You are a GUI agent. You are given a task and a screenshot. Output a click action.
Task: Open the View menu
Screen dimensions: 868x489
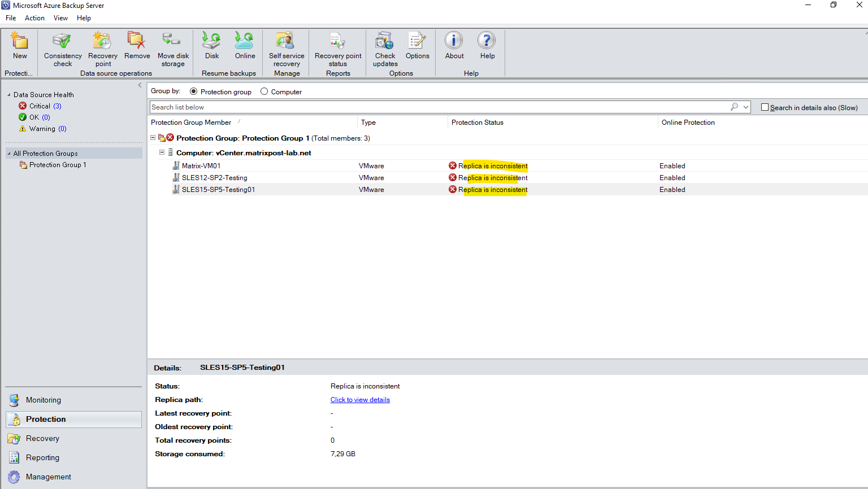point(60,18)
